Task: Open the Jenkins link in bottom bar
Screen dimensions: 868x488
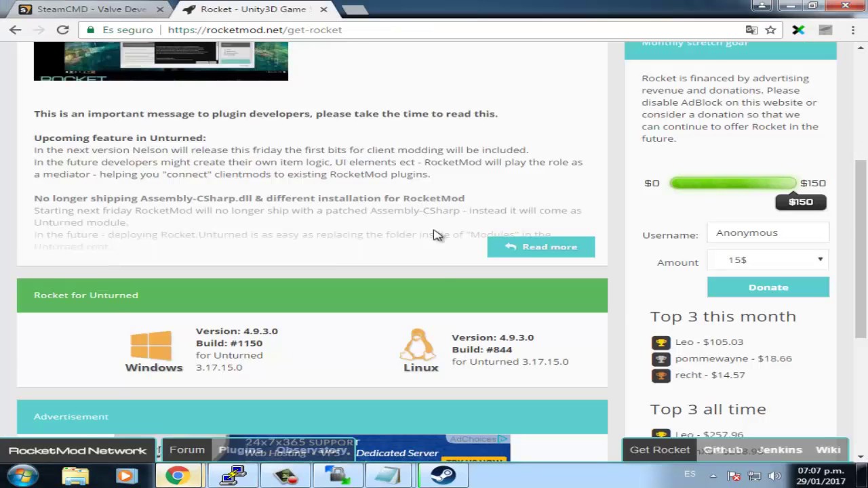Action: tap(779, 450)
